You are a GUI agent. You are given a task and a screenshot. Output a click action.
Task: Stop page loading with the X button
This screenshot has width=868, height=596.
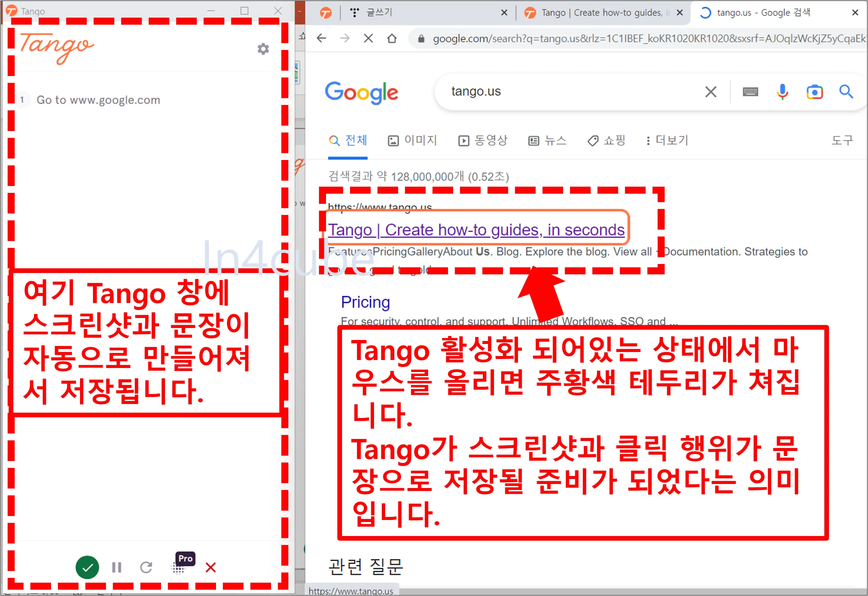(x=369, y=38)
